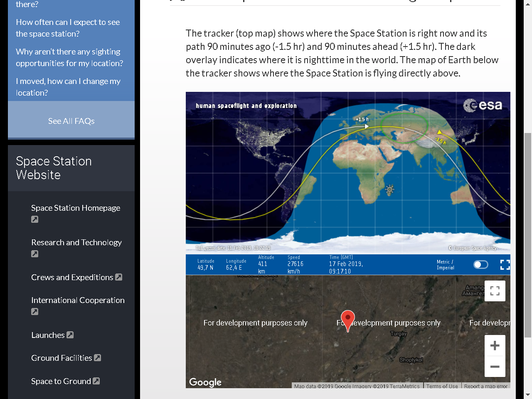
Task: Click Report a map error link
Action: (486, 386)
